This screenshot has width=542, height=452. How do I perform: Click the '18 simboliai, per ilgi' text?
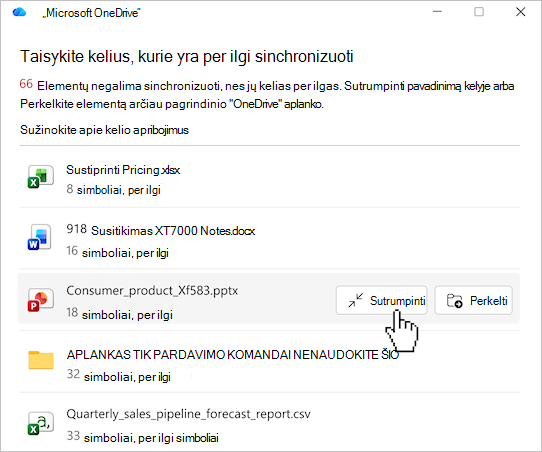(x=120, y=314)
